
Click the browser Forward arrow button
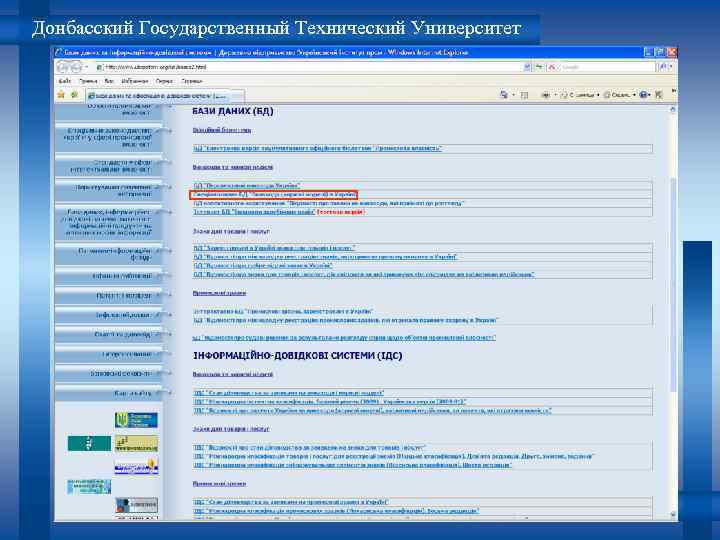tap(76, 67)
